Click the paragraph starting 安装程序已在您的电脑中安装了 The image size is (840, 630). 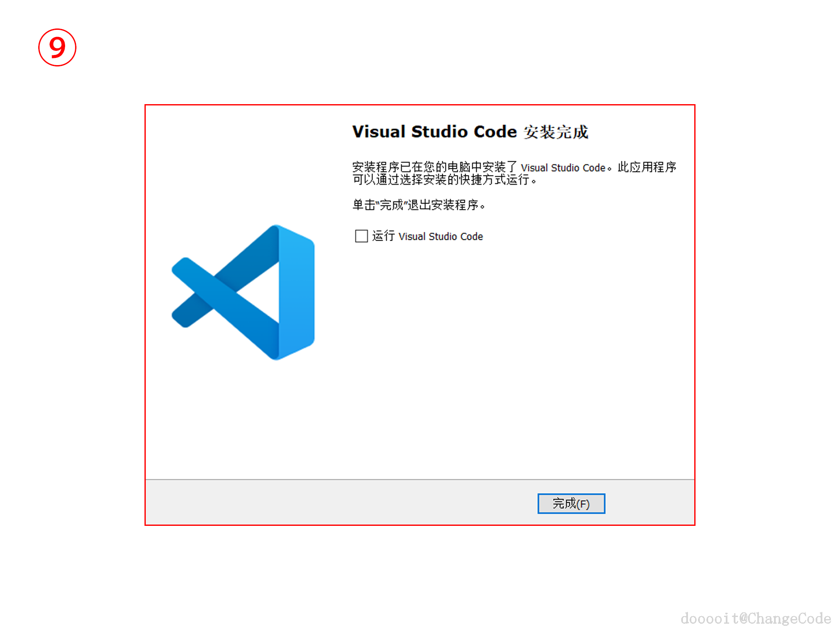[514, 173]
